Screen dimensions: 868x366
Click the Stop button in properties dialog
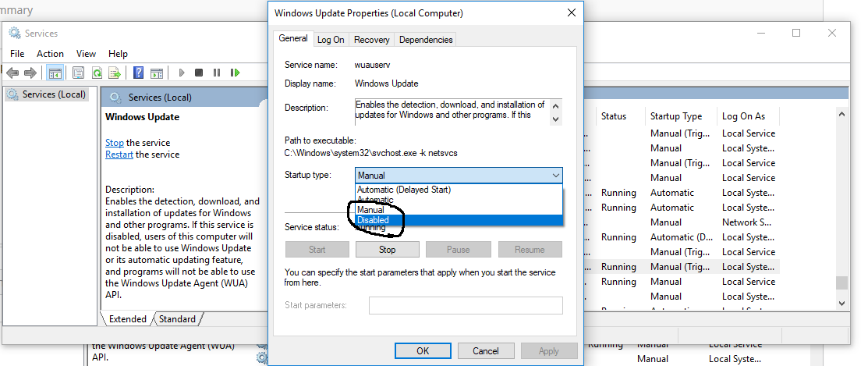pyautogui.click(x=387, y=250)
